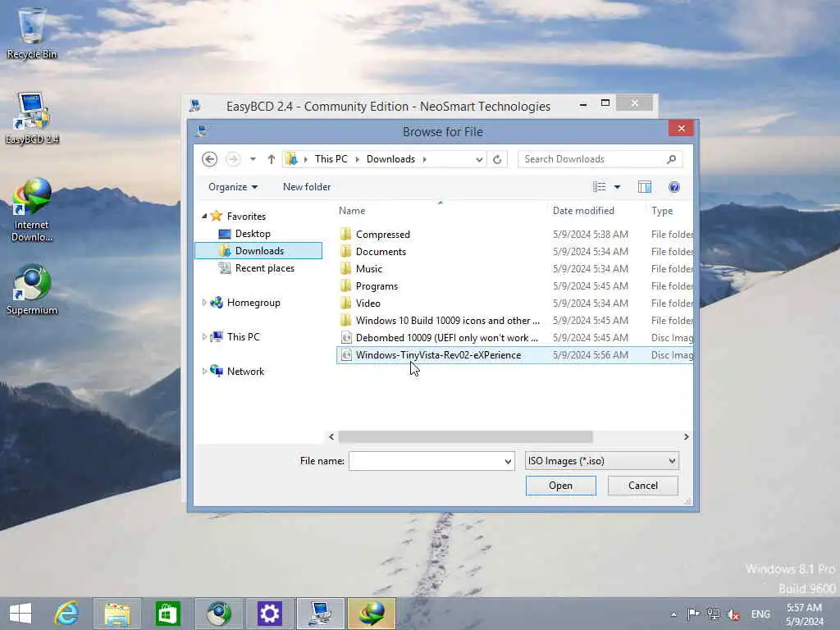Viewport: 840px width, 630px height.
Task: Open the File name combo box dropdown
Action: point(508,461)
